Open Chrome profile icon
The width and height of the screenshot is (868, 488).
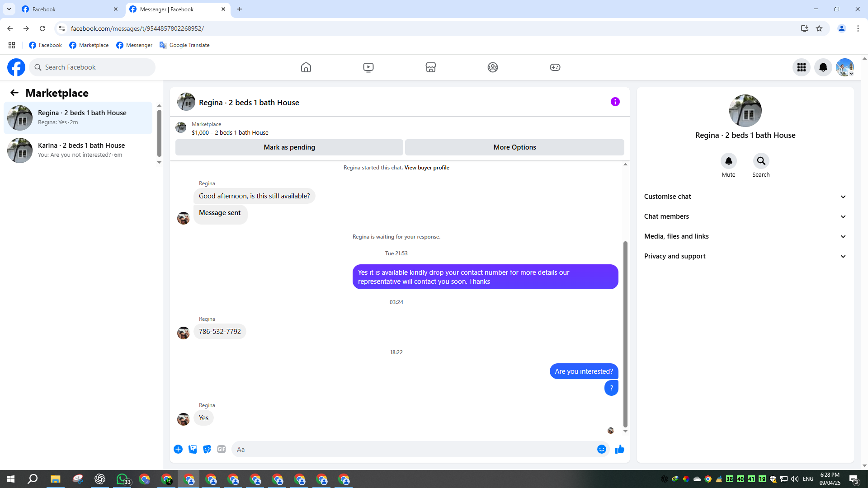point(842,28)
